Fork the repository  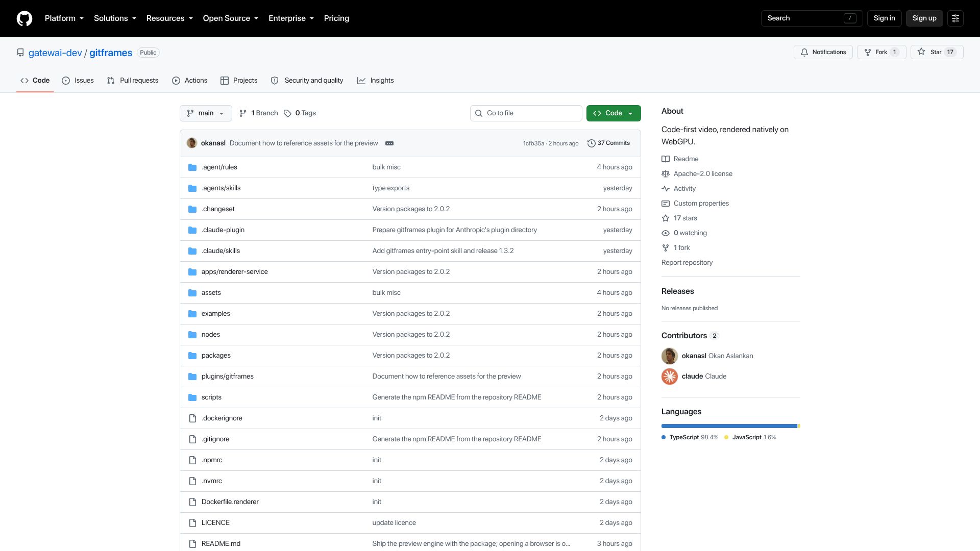coord(881,52)
